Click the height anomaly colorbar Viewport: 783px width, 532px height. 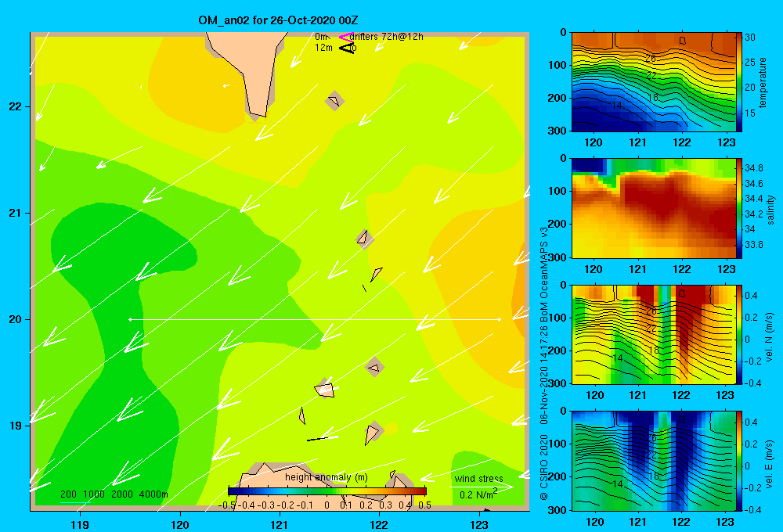(327, 491)
